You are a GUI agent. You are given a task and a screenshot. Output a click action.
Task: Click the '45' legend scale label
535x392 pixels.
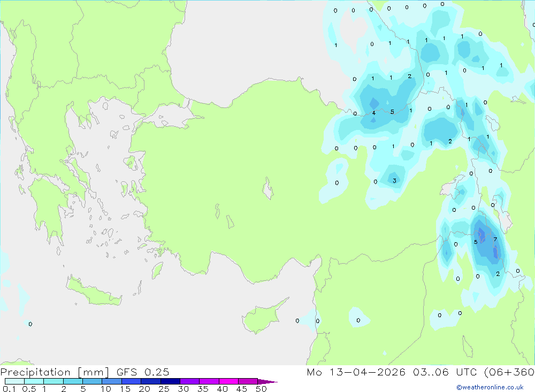[x=242, y=389]
